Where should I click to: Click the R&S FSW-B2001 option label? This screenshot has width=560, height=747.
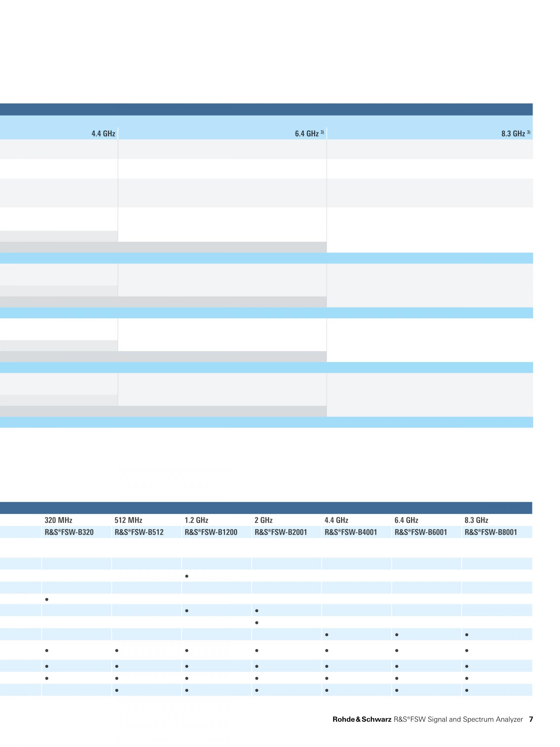(x=281, y=533)
